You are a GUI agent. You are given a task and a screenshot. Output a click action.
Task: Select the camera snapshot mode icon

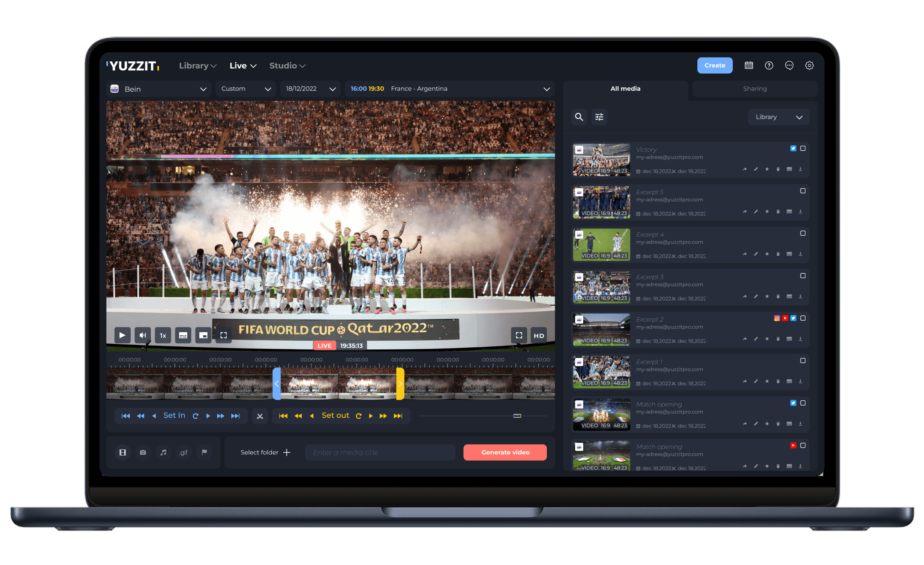pyautogui.click(x=143, y=452)
